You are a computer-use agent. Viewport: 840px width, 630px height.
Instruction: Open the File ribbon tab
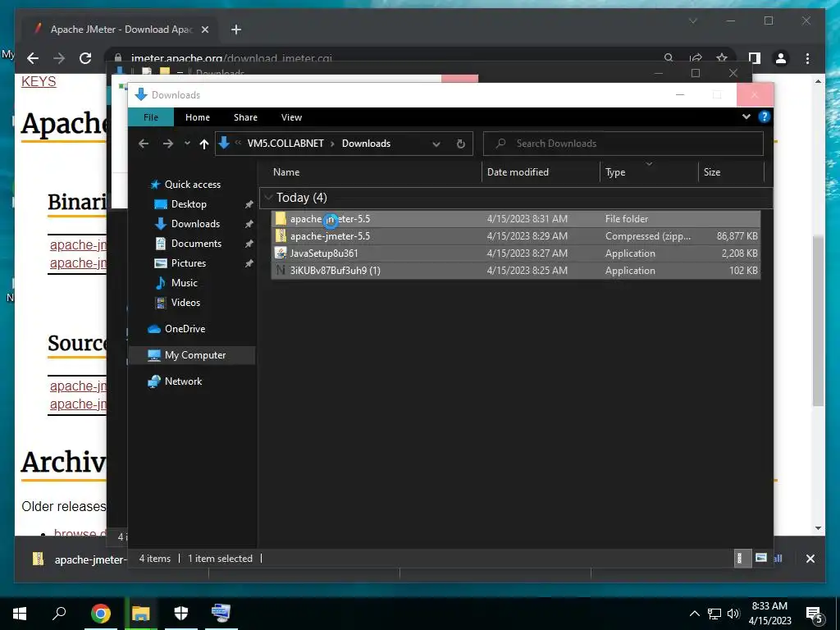pos(151,117)
